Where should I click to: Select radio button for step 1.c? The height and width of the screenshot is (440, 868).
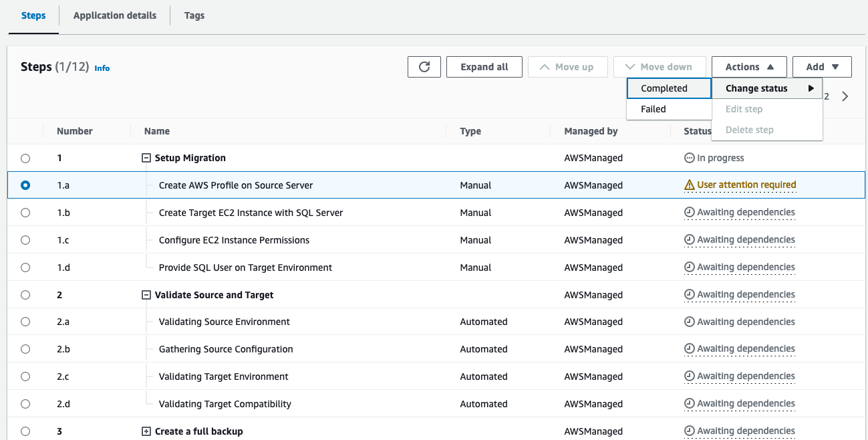pos(25,240)
